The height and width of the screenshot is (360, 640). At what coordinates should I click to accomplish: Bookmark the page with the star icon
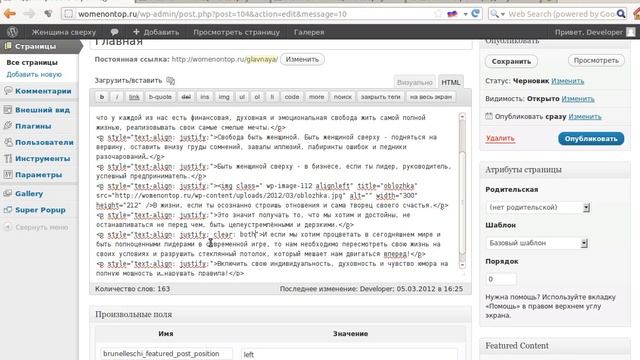(438, 14)
